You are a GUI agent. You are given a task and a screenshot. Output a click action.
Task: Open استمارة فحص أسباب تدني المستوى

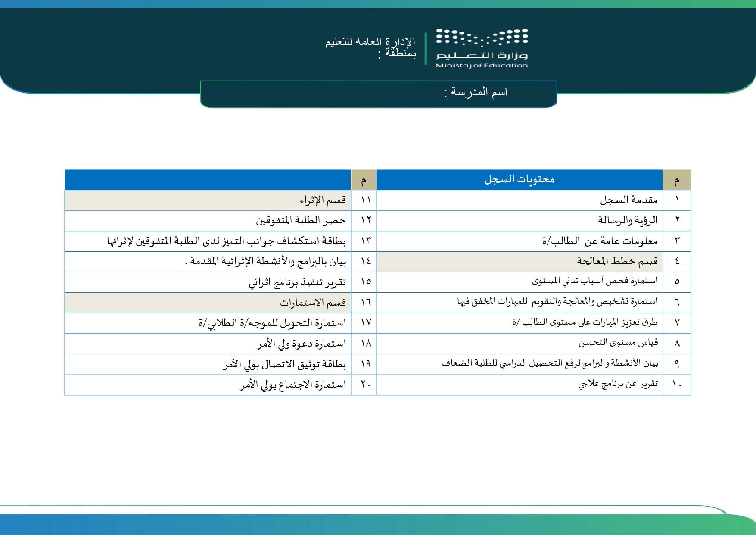click(x=595, y=282)
